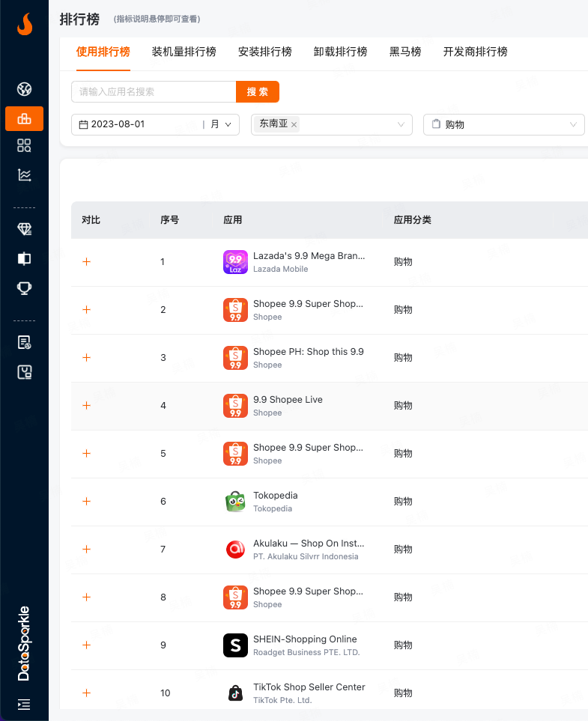Click the 应用分类 column header
Screen dimensions: 588x721
pyautogui.click(x=412, y=220)
